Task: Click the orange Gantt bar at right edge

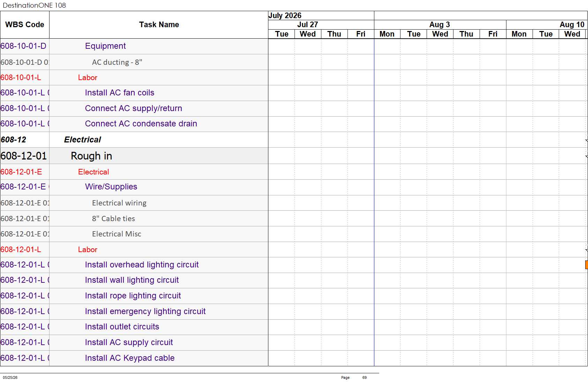Action: 587,265
